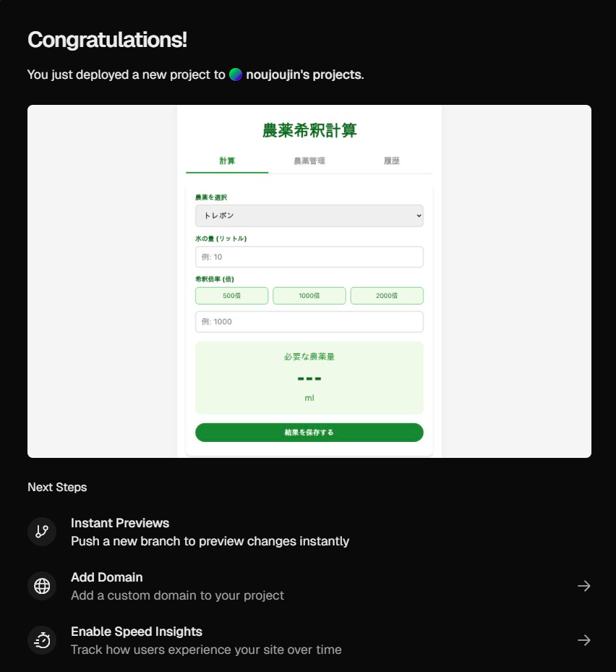The height and width of the screenshot is (672, 616).
Task: Select the 500倍 dilution preset
Action: (x=232, y=295)
